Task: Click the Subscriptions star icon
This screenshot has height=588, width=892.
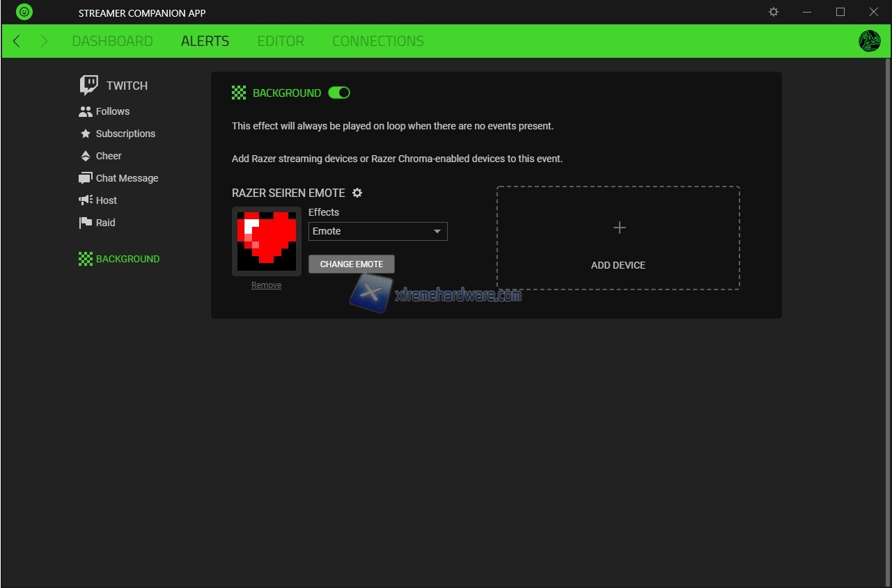Action: coord(86,134)
